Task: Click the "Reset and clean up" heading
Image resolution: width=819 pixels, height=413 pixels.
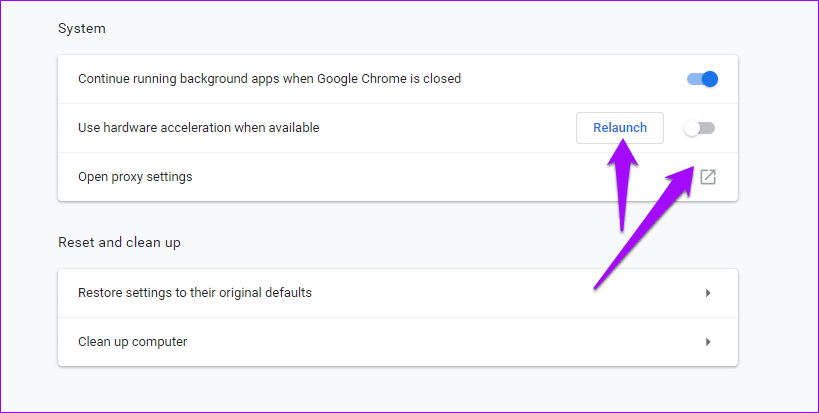Action: click(119, 242)
